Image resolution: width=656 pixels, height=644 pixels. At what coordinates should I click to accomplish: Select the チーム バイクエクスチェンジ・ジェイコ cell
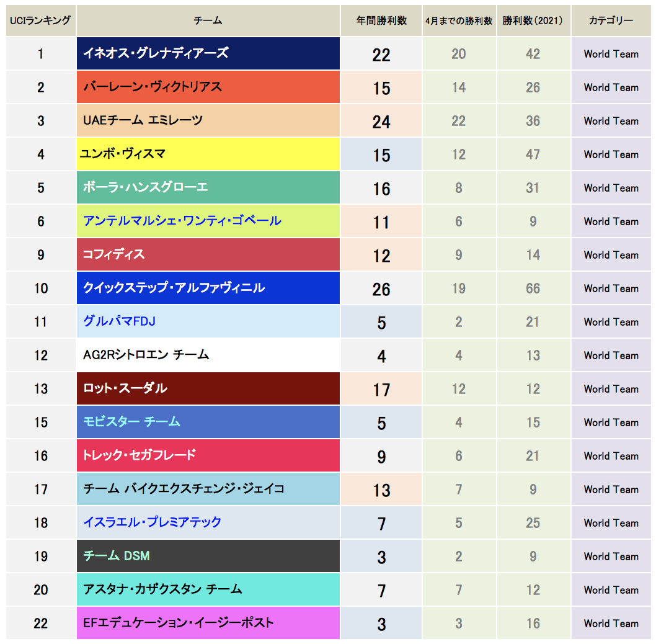[208, 489]
